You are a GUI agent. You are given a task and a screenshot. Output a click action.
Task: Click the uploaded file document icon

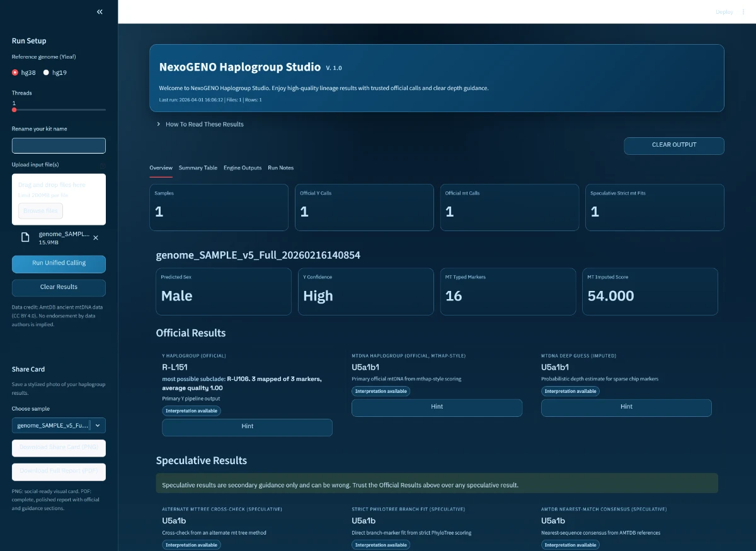[25, 237]
